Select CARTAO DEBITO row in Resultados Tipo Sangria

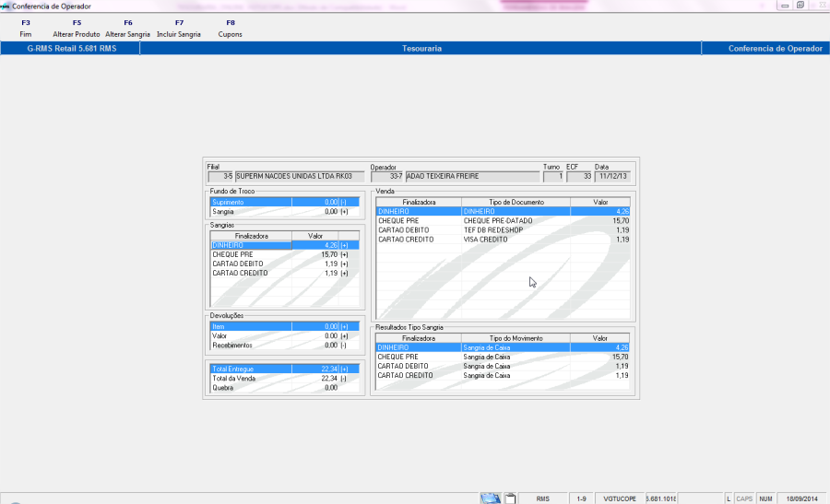(x=503, y=366)
